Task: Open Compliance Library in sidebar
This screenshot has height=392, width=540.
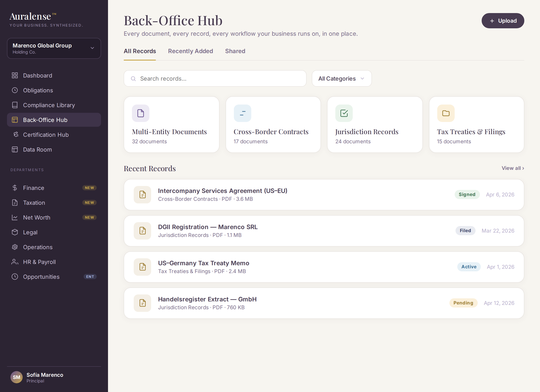Action: 54,105
